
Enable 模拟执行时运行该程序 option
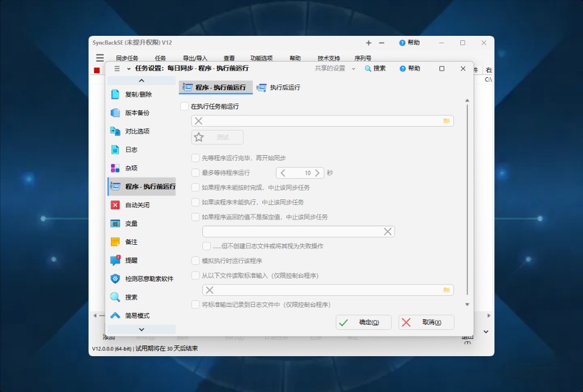click(195, 260)
